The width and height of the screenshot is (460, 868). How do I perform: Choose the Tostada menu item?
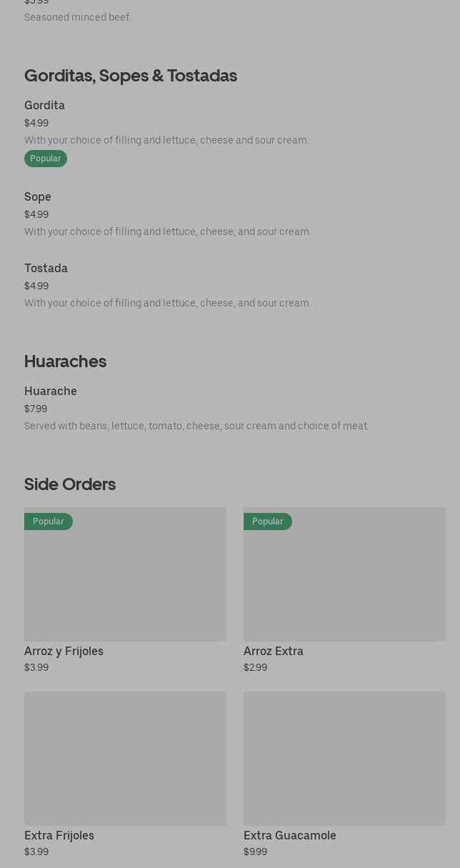coord(46,269)
